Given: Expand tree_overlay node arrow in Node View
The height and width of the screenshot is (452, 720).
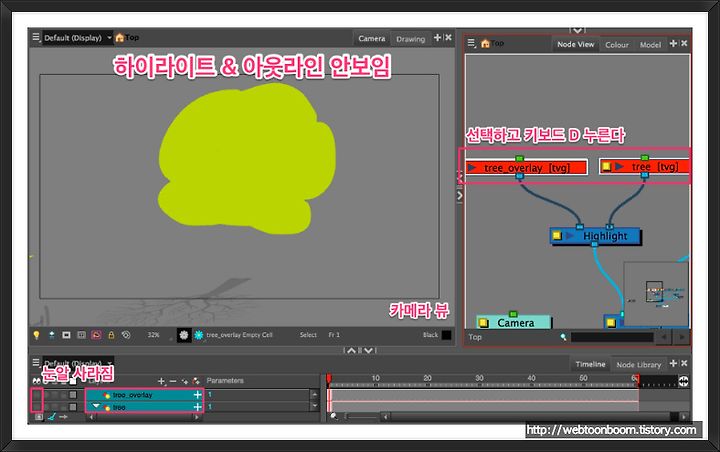Looking at the screenshot, I should coord(472,168).
